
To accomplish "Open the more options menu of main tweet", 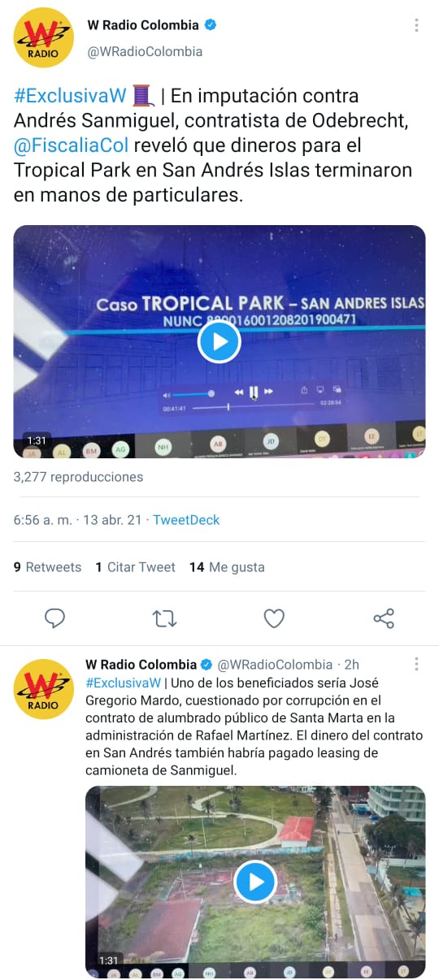I will [x=416, y=25].
